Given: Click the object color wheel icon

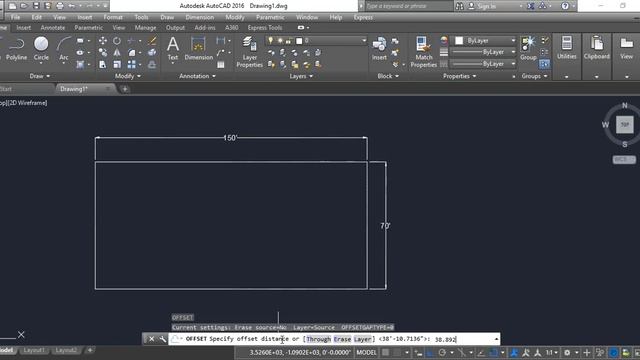Looking at the screenshot, I should point(444,40).
